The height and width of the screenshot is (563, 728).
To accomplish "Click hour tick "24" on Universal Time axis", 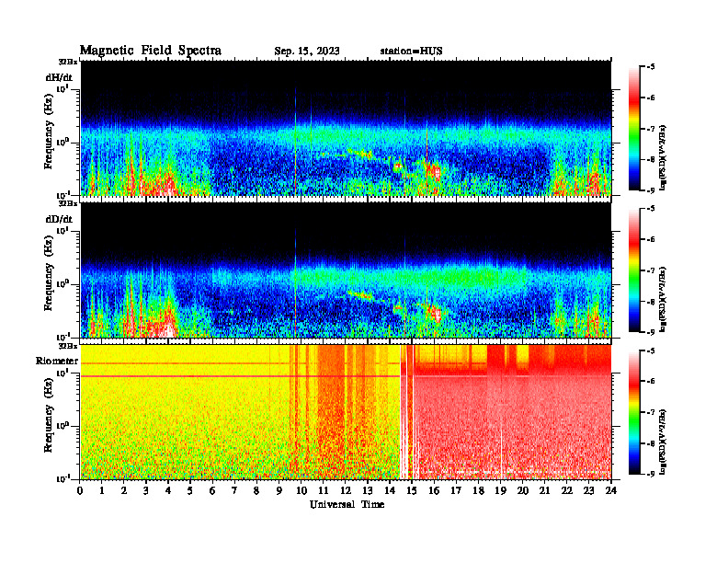I will pos(611,490).
